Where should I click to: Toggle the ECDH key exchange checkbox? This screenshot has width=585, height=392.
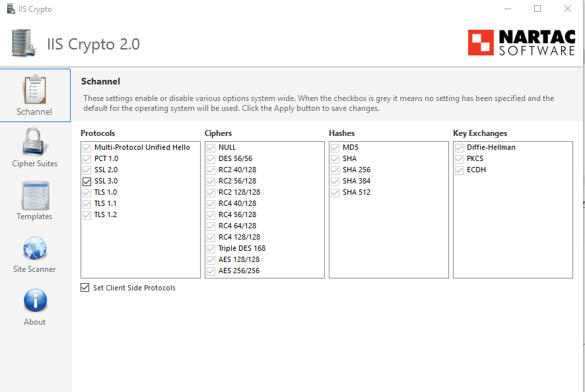point(459,170)
